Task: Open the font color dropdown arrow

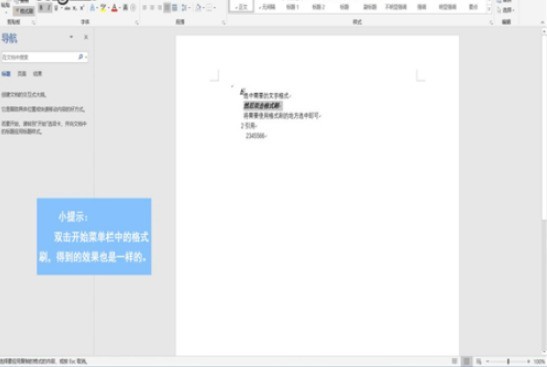Action: pyautogui.click(x=119, y=8)
